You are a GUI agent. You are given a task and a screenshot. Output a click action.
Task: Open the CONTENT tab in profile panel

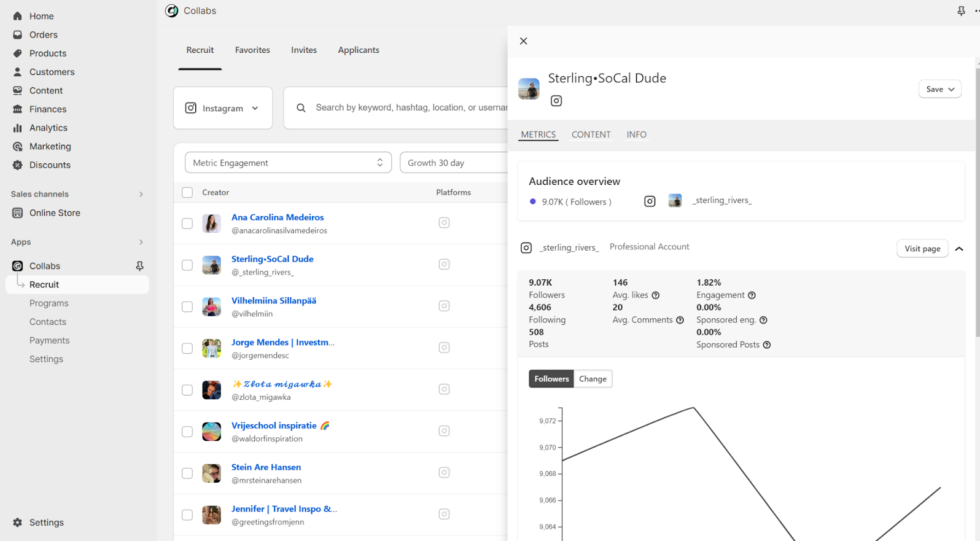[x=591, y=134]
